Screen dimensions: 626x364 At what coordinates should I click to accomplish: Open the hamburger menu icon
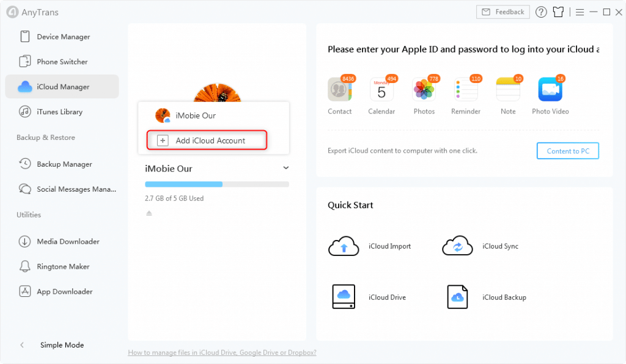pos(580,12)
